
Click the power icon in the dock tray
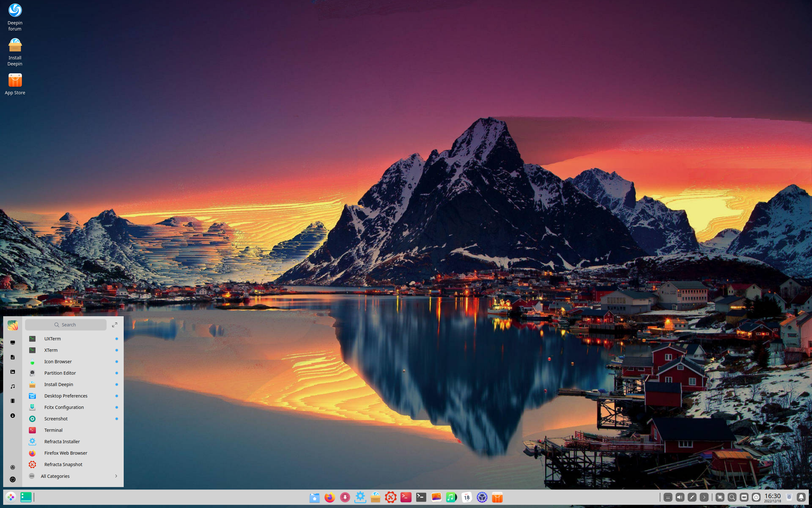pyautogui.click(x=756, y=497)
